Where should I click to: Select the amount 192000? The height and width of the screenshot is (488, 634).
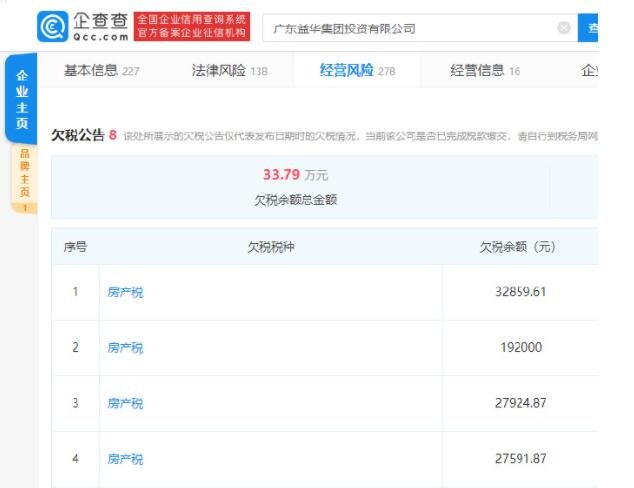point(521,347)
